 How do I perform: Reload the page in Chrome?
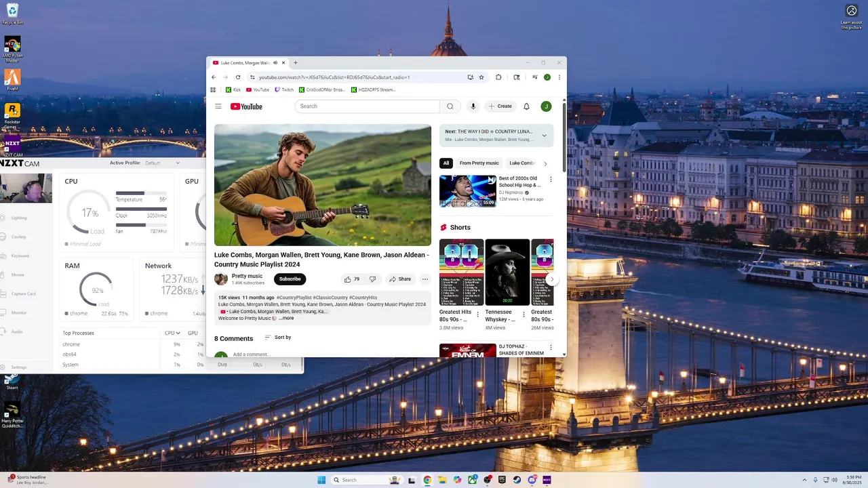237,77
